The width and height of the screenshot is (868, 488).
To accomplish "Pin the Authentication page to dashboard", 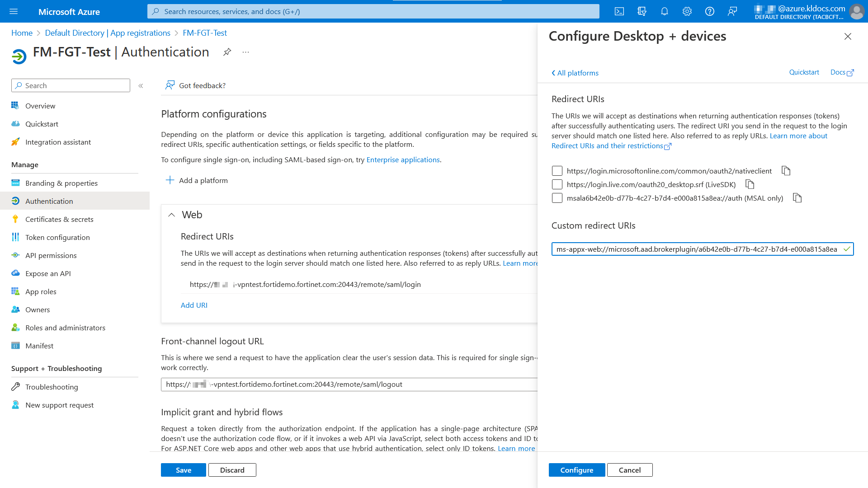I will [x=227, y=52].
